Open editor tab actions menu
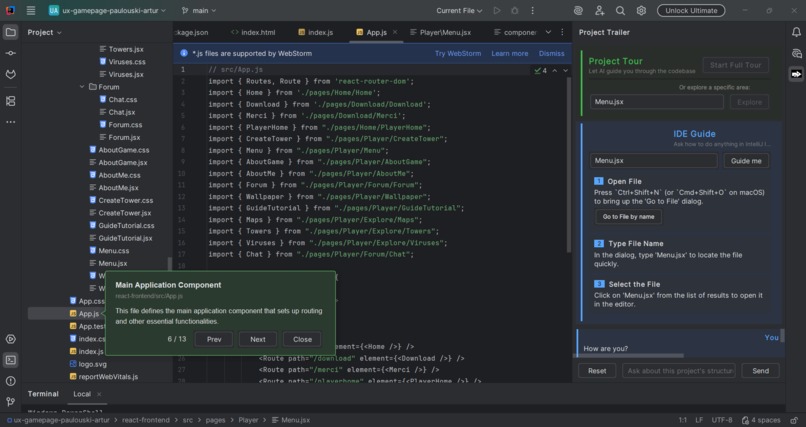This screenshot has width=806, height=427. (562, 32)
